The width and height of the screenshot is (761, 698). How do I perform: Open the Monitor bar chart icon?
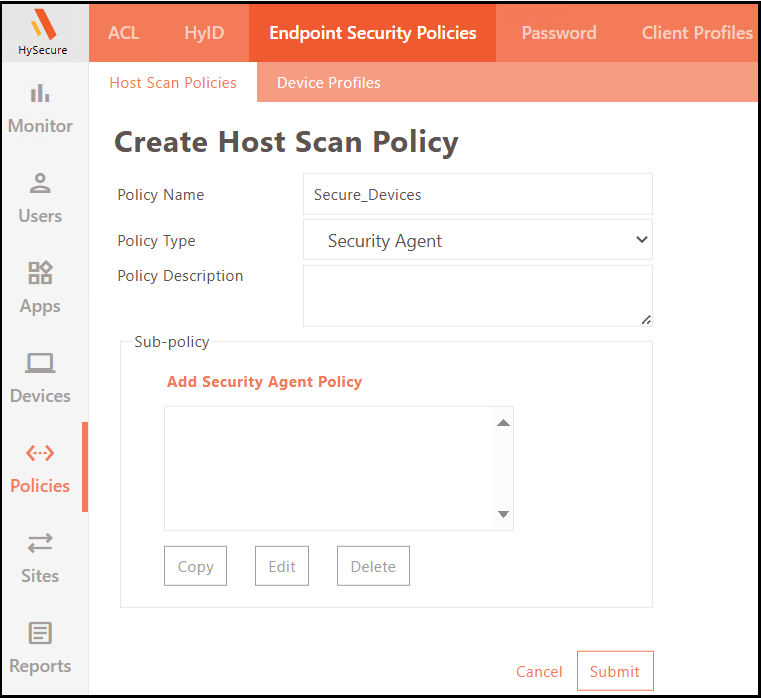tap(40, 94)
